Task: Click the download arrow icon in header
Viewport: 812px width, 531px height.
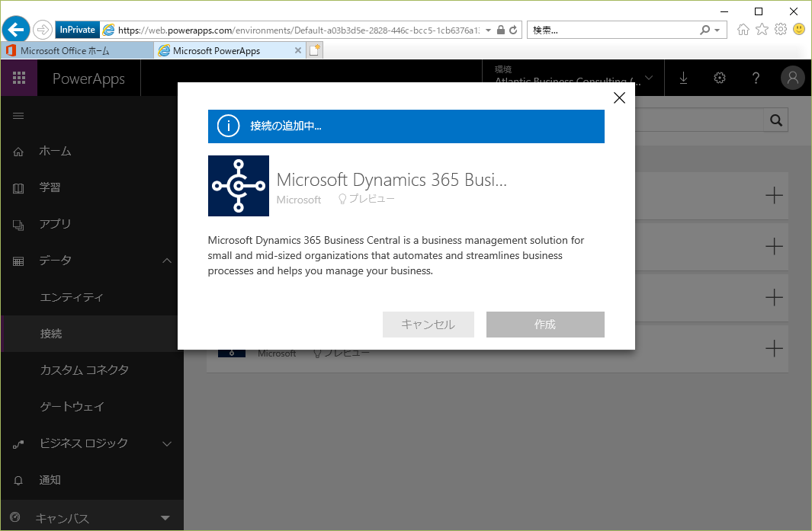Action: pyautogui.click(x=684, y=78)
